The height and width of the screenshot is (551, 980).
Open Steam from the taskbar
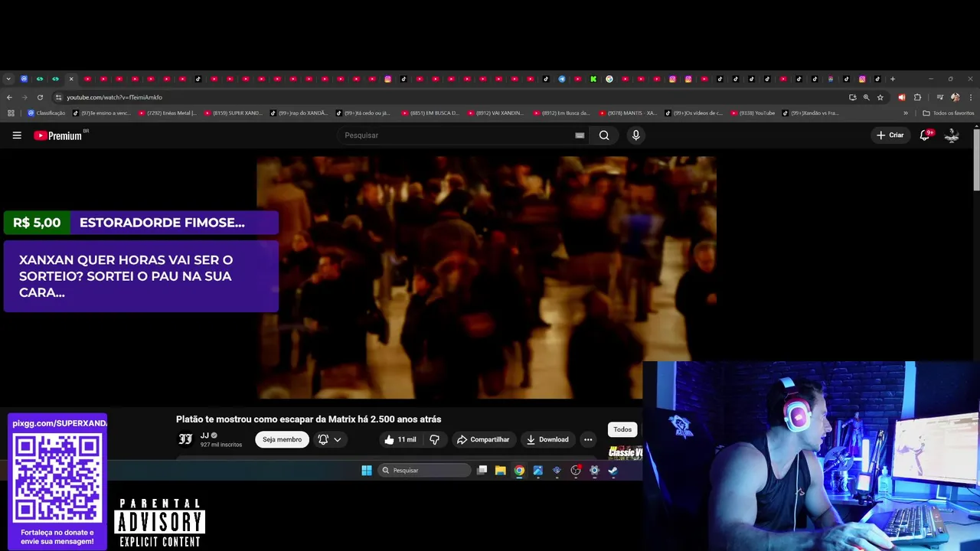click(613, 471)
